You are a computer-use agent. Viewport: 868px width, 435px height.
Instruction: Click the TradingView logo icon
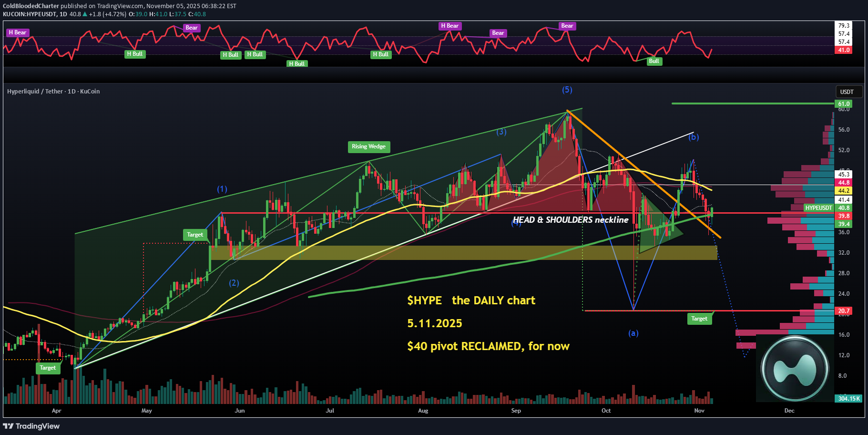pos(8,426)
